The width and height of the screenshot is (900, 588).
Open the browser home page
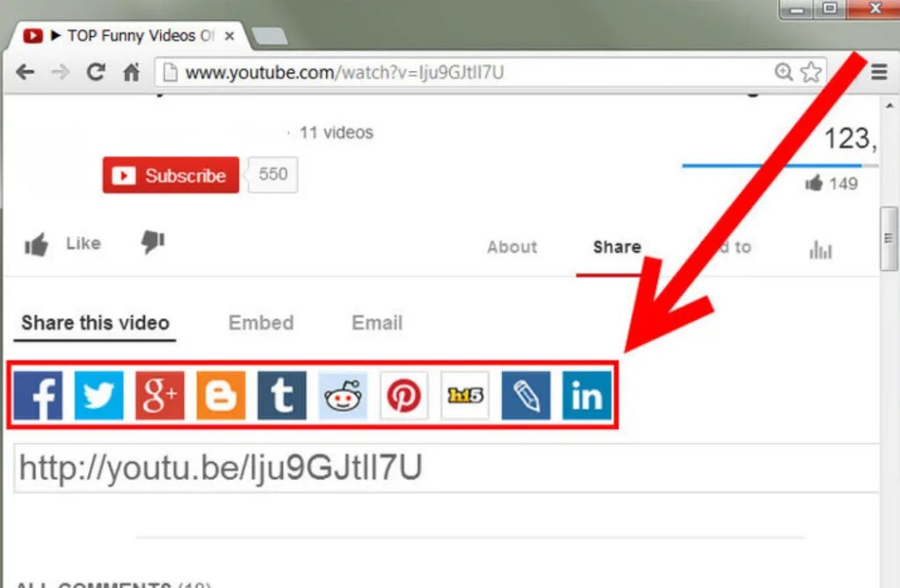point(132,72)
